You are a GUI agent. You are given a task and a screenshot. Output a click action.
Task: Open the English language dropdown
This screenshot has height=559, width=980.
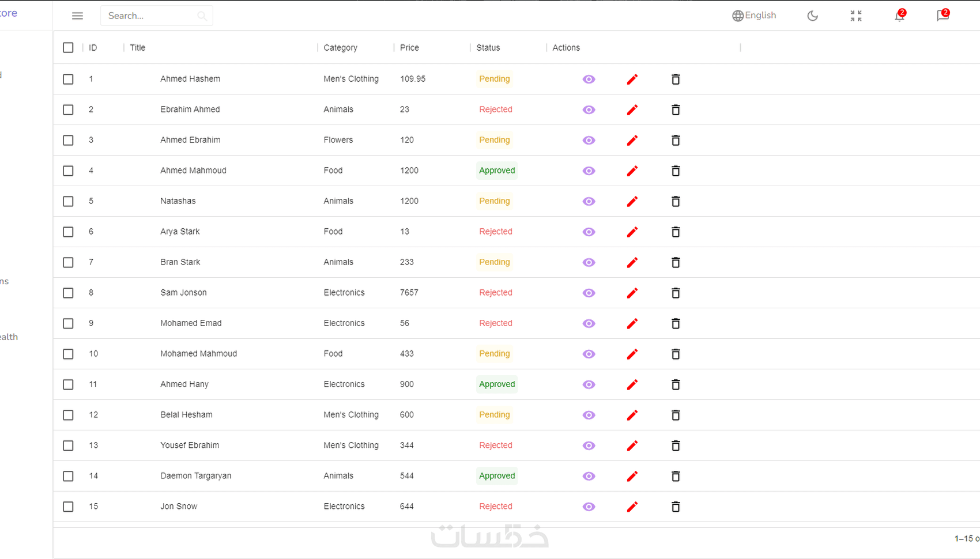(x=754, y=16)
